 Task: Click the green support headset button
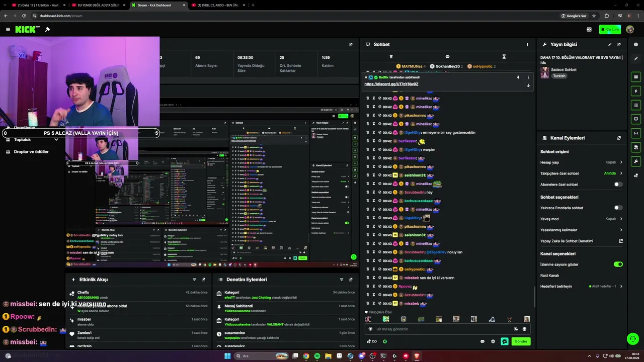(x=632, y=339)
